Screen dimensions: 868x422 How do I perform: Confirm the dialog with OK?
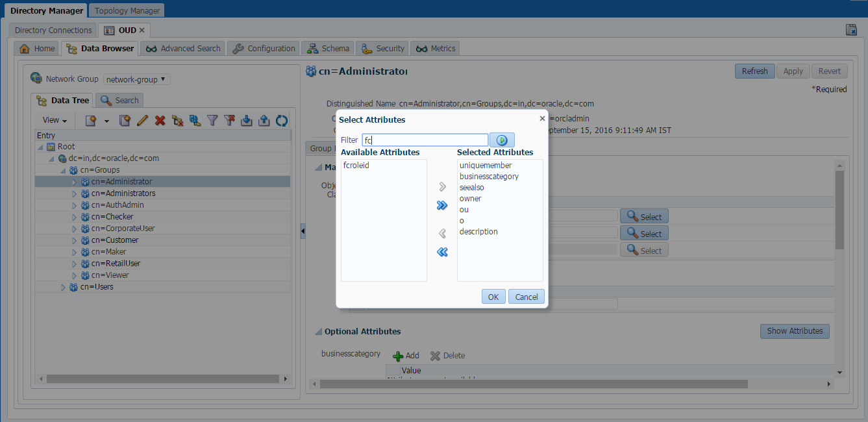coord(493,297)
